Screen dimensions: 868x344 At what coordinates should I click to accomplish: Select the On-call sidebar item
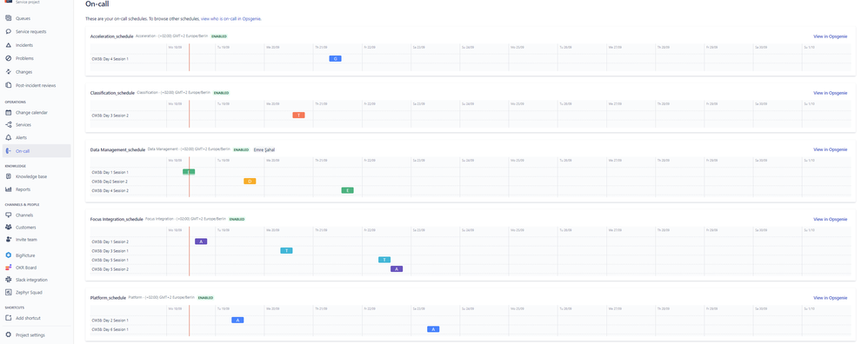click(37, 151)
